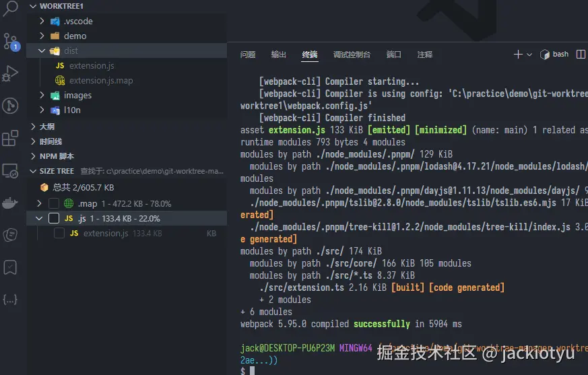This screenshot has width=588, height=375.
Task: Switch to the 问题 tab
Action: click(248, 55)
